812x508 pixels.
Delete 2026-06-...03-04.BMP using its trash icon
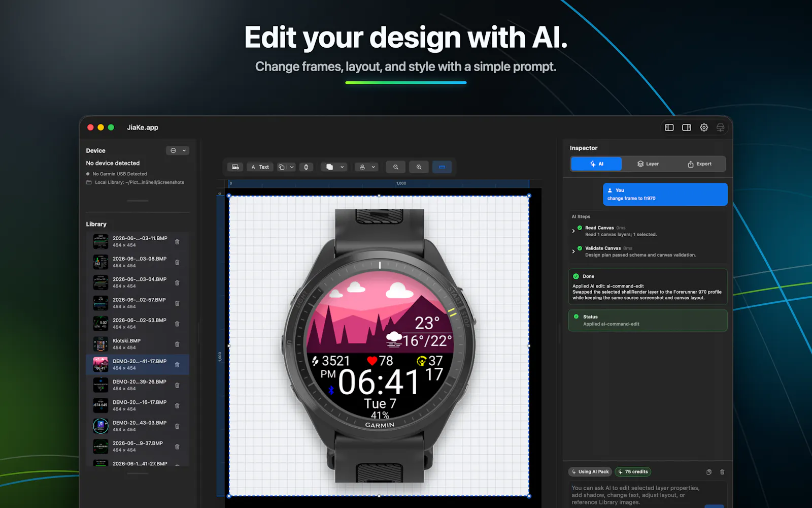[x=177, y=283]
